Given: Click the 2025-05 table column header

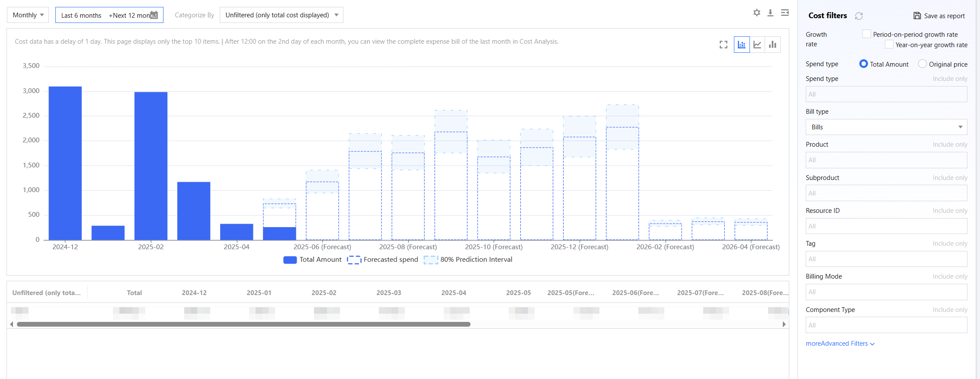Looking at the screenshot, I should tap(519, 293).
